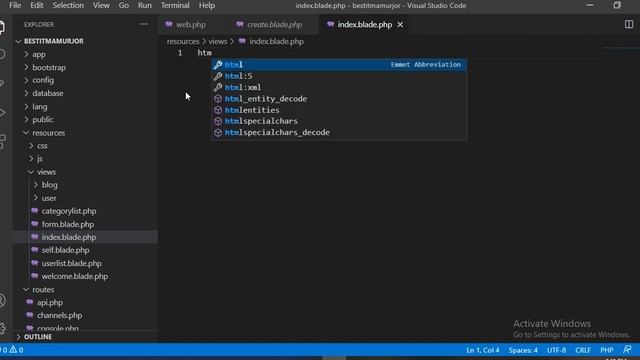
Task: Change indentation via Spaces: 4
Action: click(523, 350)
